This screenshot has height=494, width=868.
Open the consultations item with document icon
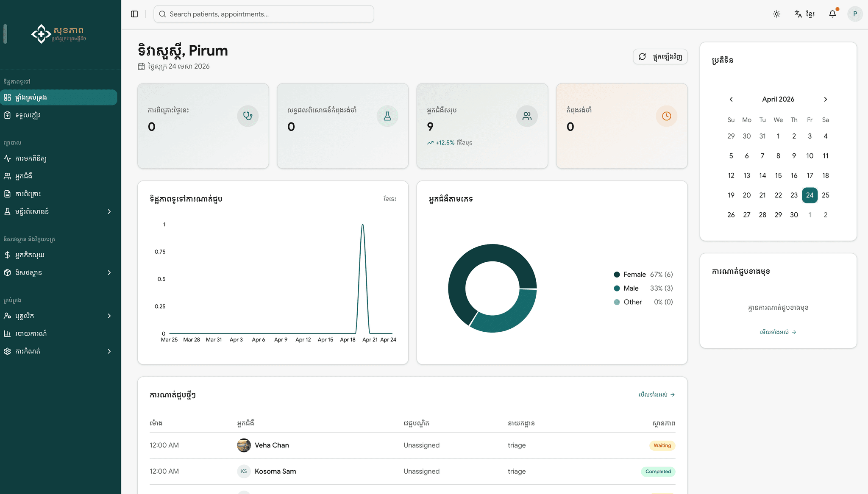click(58, 194)
